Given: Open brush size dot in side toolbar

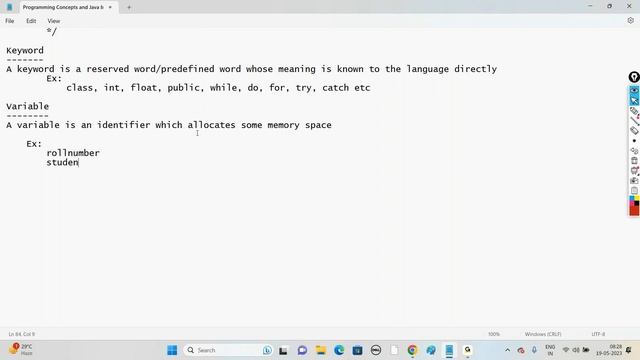Looking at the screenshot, I should coord(634,141).
